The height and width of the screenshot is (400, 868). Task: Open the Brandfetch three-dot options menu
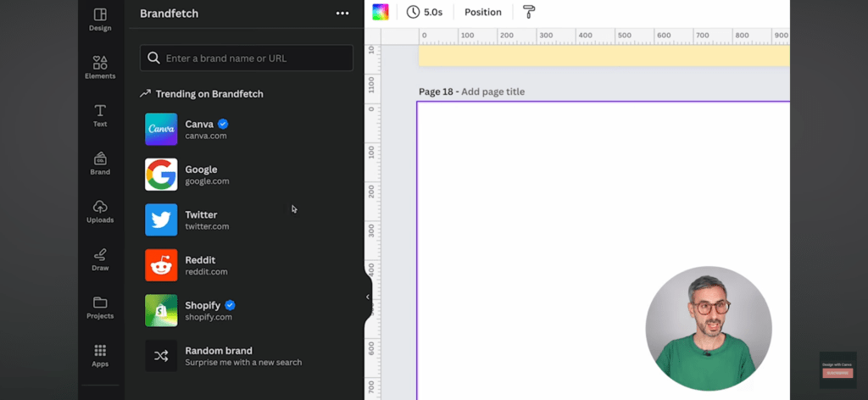342,14
